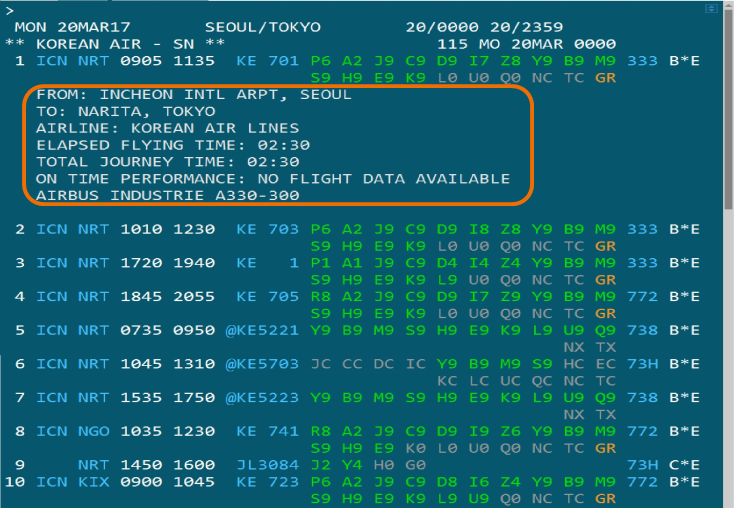Click JC class on the @KE5703 line
The width and height of the screenshot is (734, 508).
pyautogui.click(x=320, y=364)
